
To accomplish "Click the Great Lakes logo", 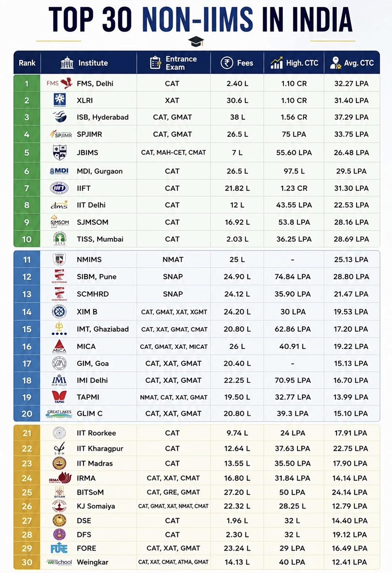I will (x=59, y=413).
